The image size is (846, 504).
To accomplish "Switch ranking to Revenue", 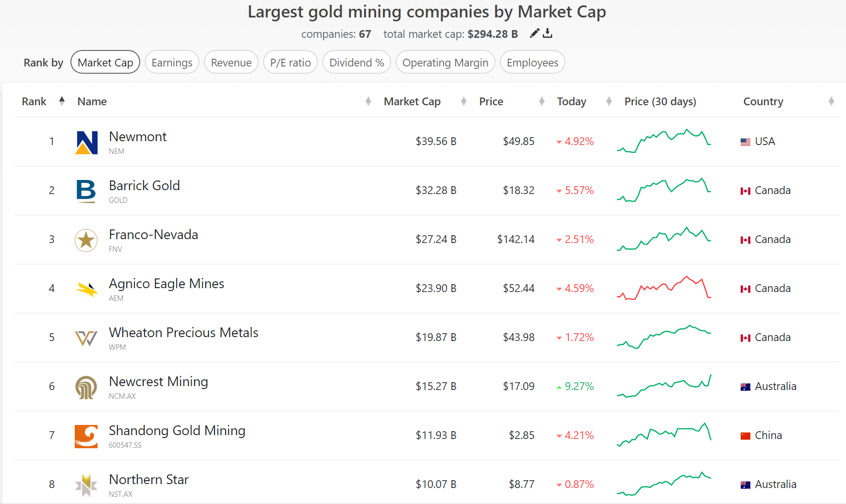I will tap(231, 63).
